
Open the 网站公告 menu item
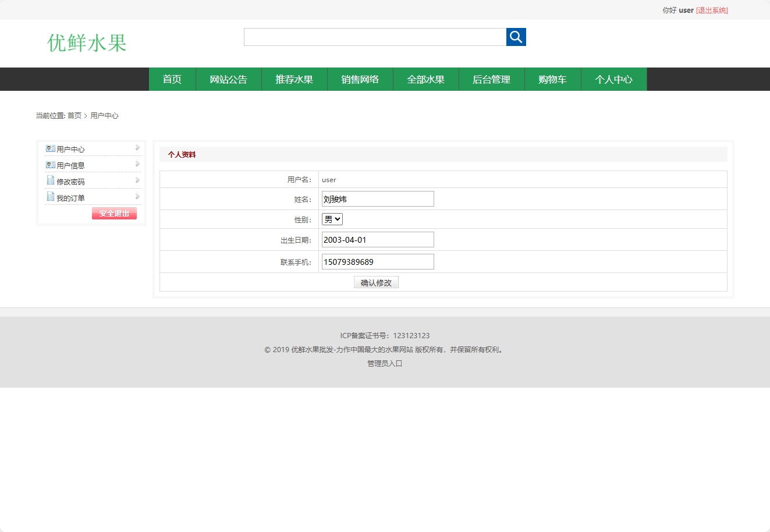click(x=228, y=79)
